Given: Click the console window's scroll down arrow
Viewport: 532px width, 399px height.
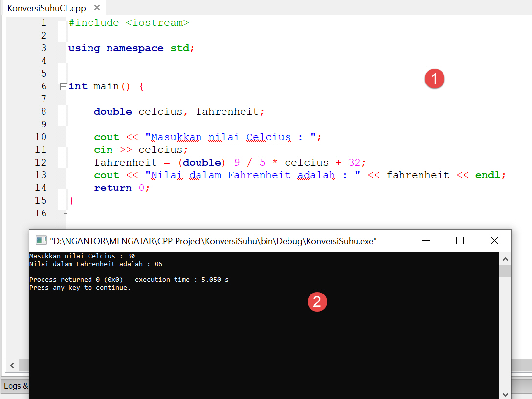Looking at the screenshot, I should click(x=505, y=394).
